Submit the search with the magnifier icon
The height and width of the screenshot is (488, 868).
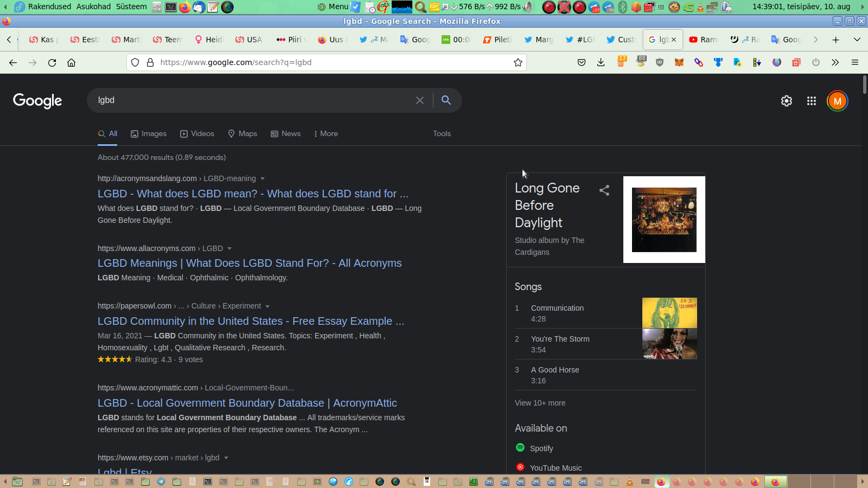(x=446, y=100)
